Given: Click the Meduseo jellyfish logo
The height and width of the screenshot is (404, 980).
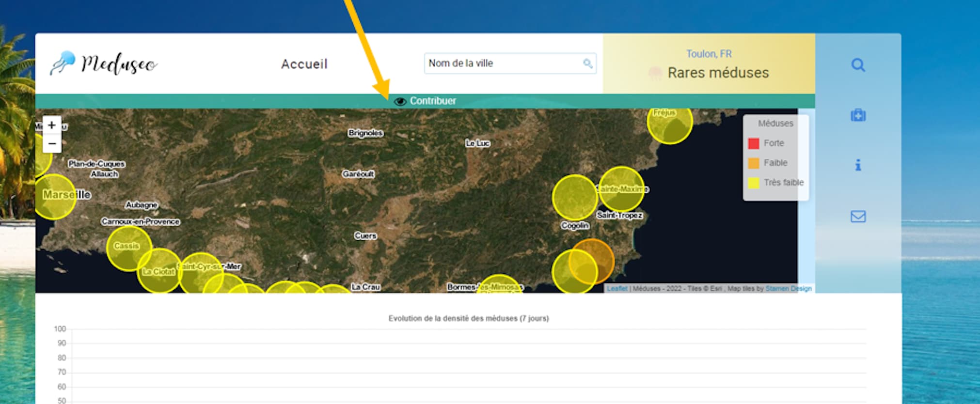Looking at the screenshot, I should click(104, 63).
